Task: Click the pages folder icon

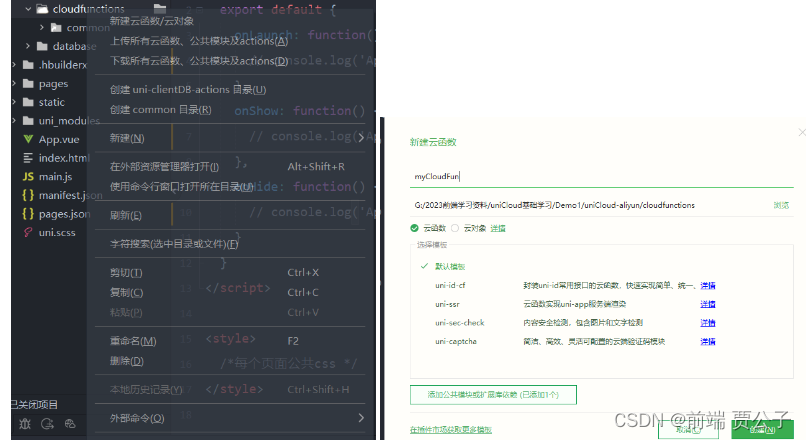Action: click(28, 83)
